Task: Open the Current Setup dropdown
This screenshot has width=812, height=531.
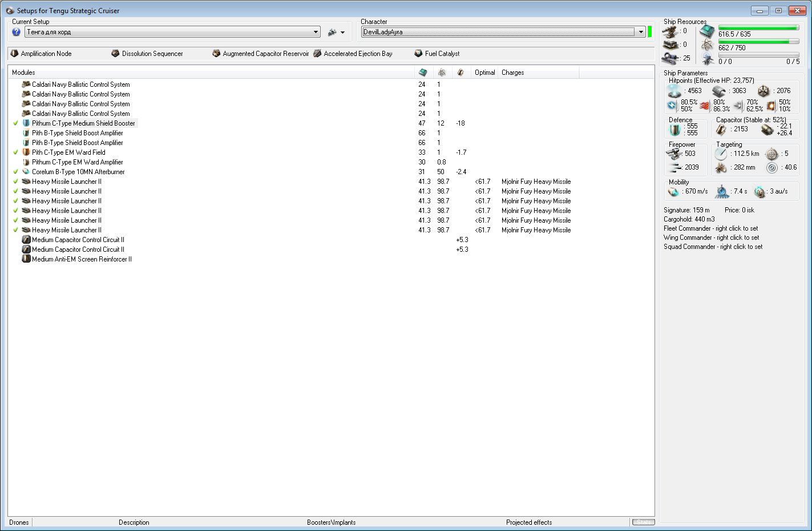Action: pyautogui.click(x=316, y=32)
